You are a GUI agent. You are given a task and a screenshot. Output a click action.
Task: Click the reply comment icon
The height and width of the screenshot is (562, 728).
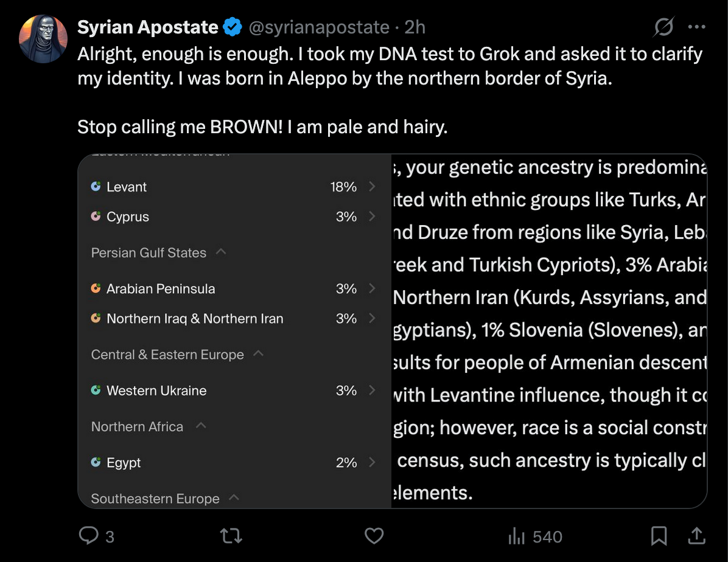[x=89, y=536]
